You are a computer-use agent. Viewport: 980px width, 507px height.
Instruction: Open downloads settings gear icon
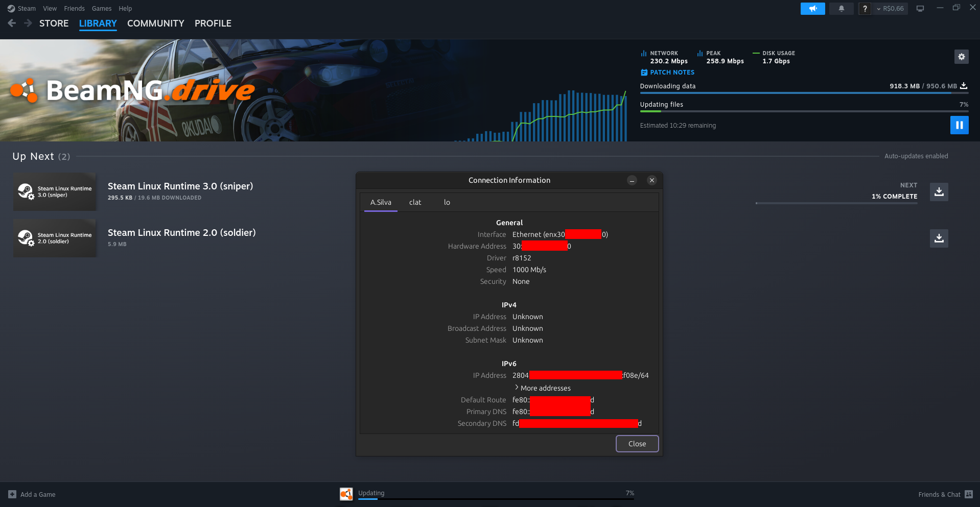pyautogui.click(x=961, y=57)
